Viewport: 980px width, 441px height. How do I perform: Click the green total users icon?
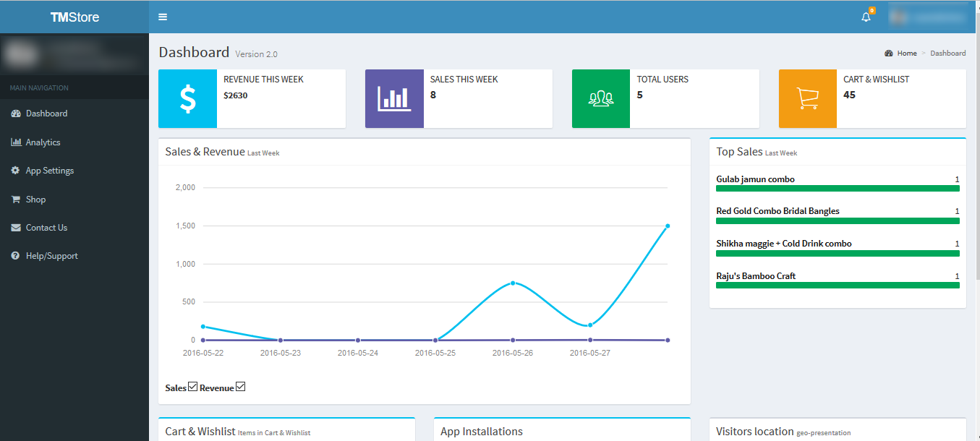(x=601, y=99)
